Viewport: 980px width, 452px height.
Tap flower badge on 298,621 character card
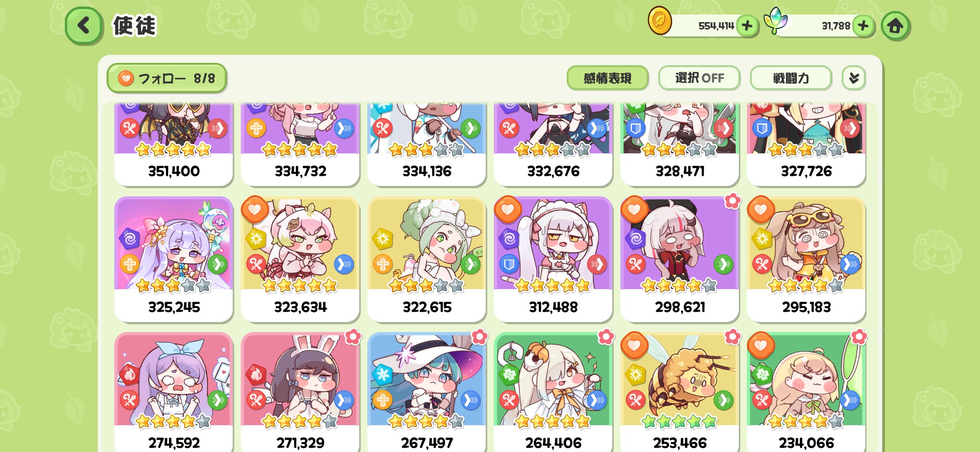point(732,201)
